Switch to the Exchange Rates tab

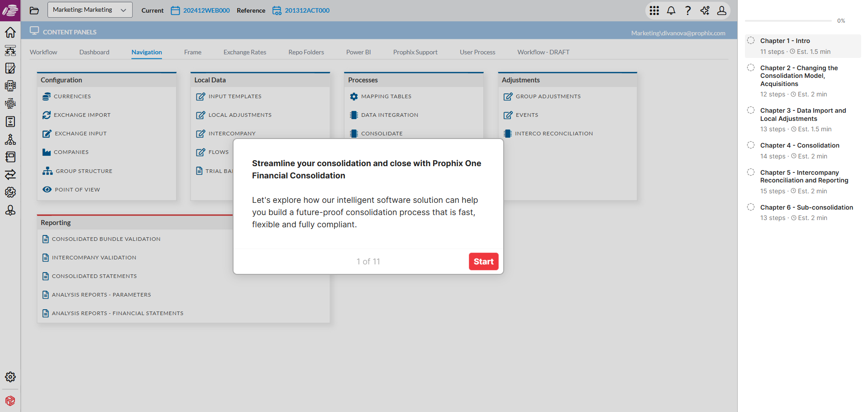coord(245,52)
